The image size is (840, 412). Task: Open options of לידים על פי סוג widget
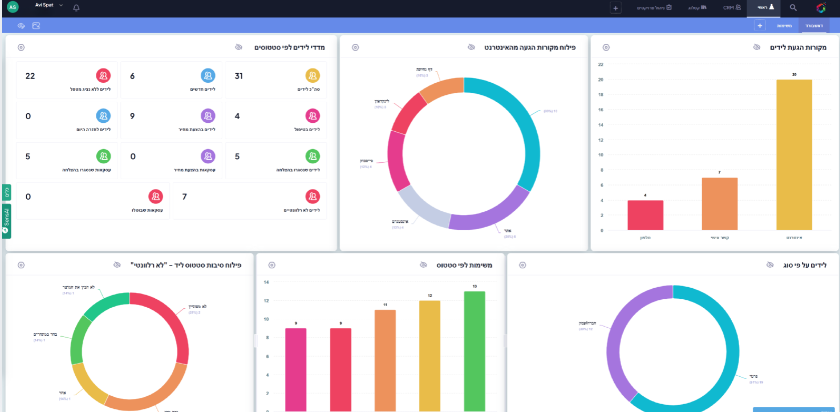522,265
